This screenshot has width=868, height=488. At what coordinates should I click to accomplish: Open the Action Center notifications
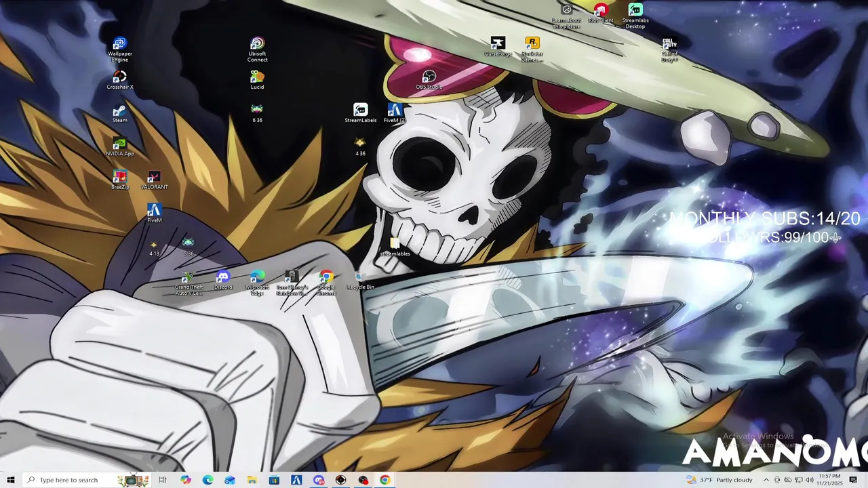[x=854, y=480]
